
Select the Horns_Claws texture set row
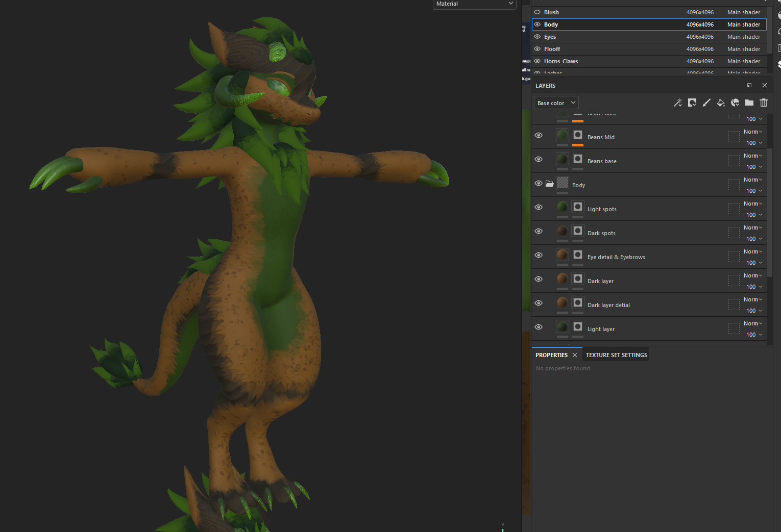649,61
